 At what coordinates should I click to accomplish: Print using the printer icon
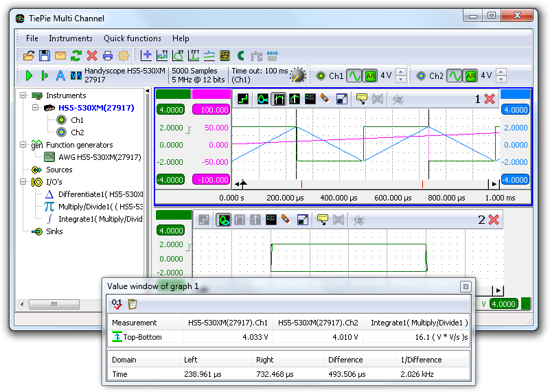click(x=108, y=56)
